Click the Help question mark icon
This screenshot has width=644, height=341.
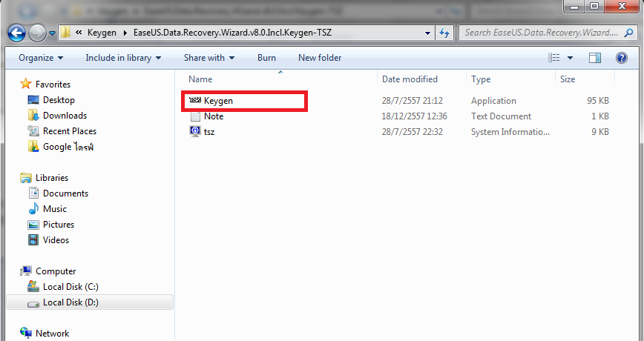[622, 58]
